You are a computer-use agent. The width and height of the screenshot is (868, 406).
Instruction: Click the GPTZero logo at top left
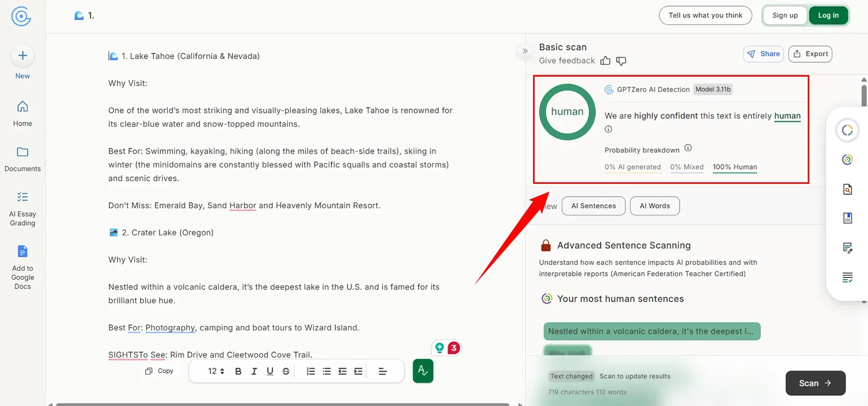(21, 16)
